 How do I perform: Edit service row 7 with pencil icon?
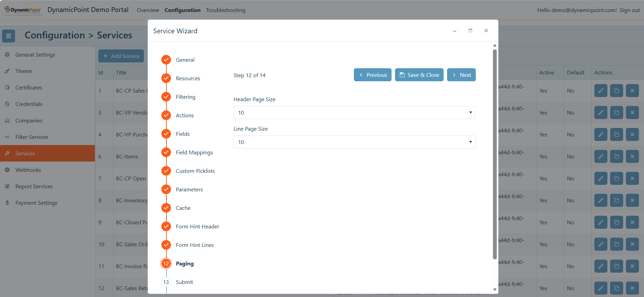pyautogui.click(x=601, y=178)
